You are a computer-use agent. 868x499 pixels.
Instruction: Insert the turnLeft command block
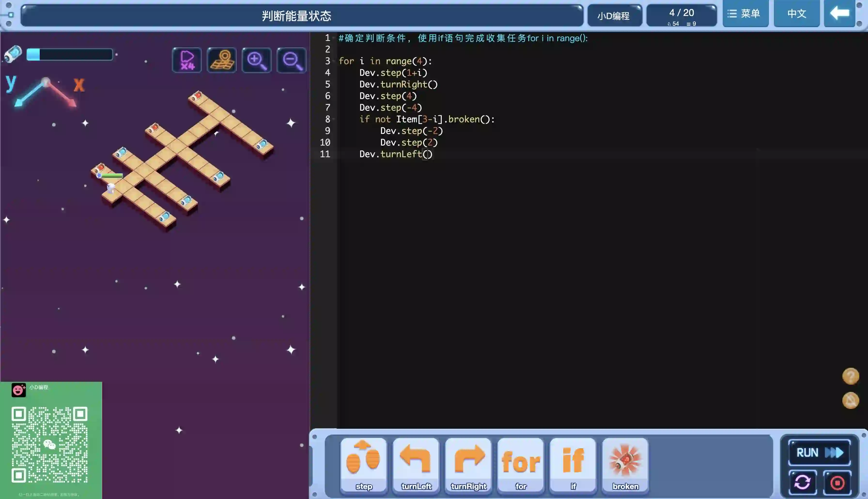[416, 465]
